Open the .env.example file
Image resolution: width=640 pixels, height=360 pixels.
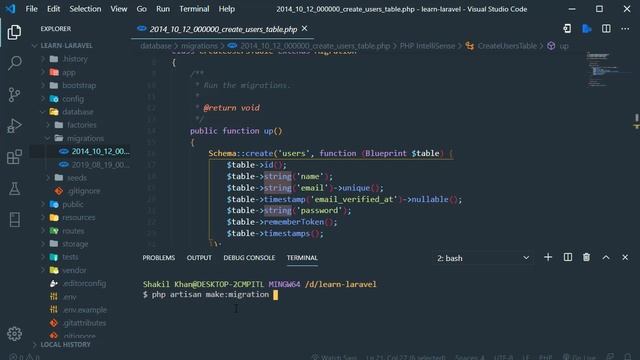(84, 310)
